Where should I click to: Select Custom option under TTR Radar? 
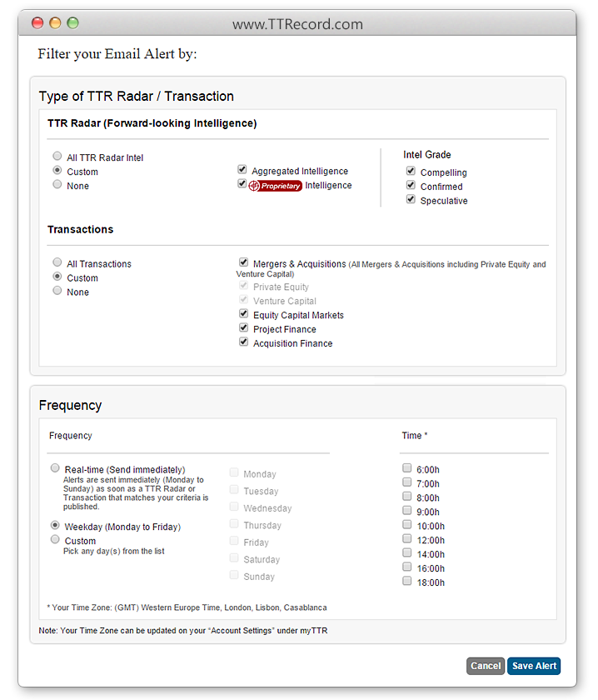[57, 171]
